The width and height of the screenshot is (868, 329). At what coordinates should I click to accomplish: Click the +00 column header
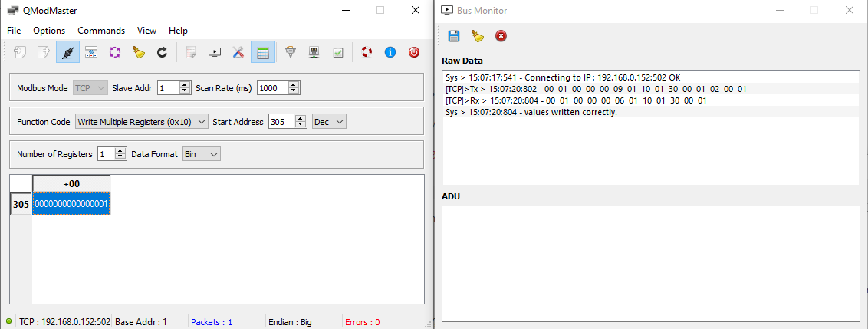coord(71,184)
